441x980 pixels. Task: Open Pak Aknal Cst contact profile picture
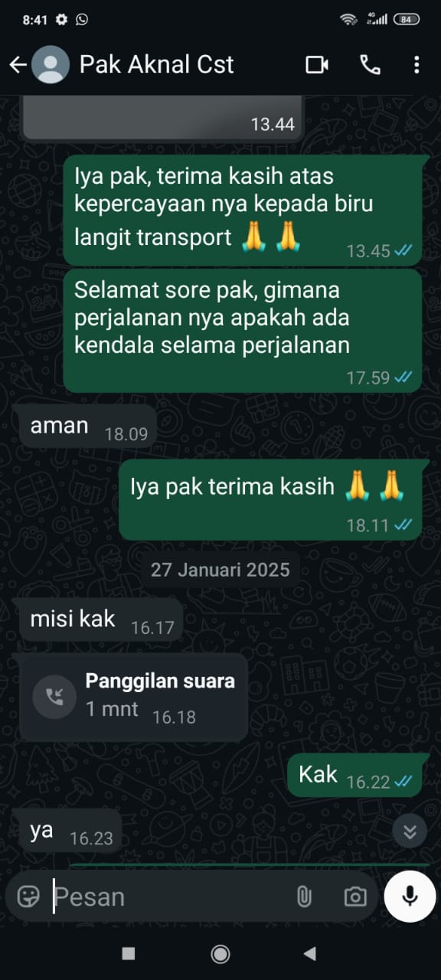(x=51, y=65)
